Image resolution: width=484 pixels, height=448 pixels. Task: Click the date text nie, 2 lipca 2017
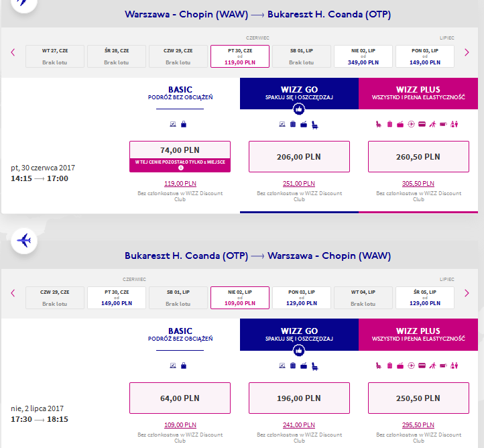(x=37, y=408)
